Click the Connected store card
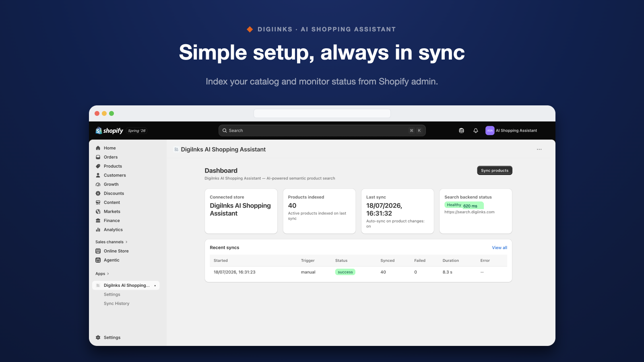This screenshot has height=362, width=644. 241,211
